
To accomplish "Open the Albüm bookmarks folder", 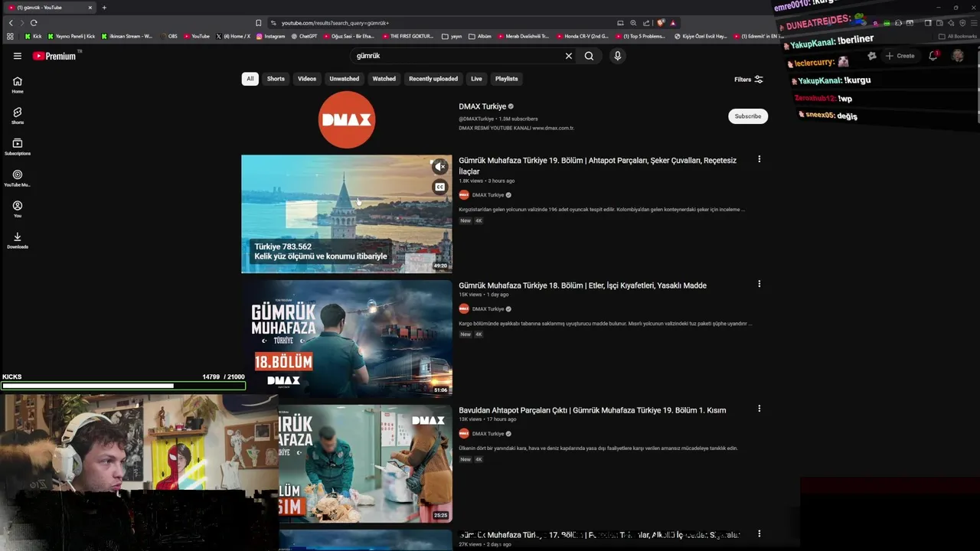I will (480, 36).
